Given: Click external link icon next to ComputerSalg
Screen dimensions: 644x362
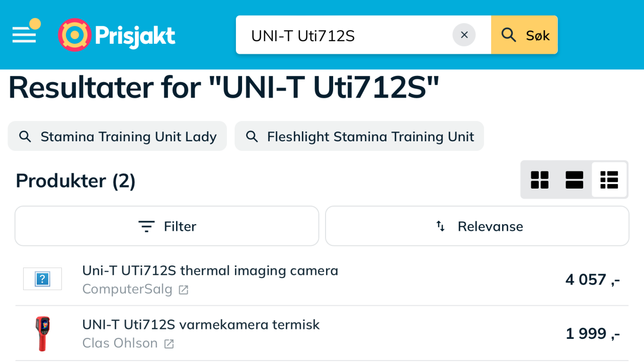Looking at the screenshot, I should [x=184, y=290].
